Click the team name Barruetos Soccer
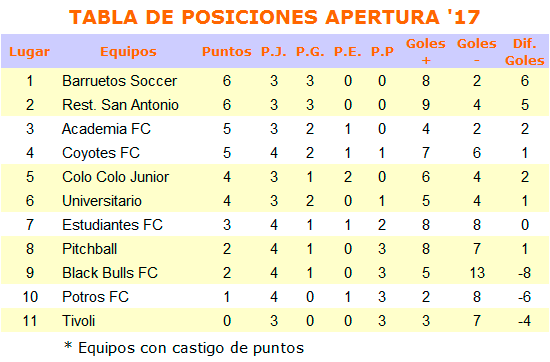 point(119,81)
